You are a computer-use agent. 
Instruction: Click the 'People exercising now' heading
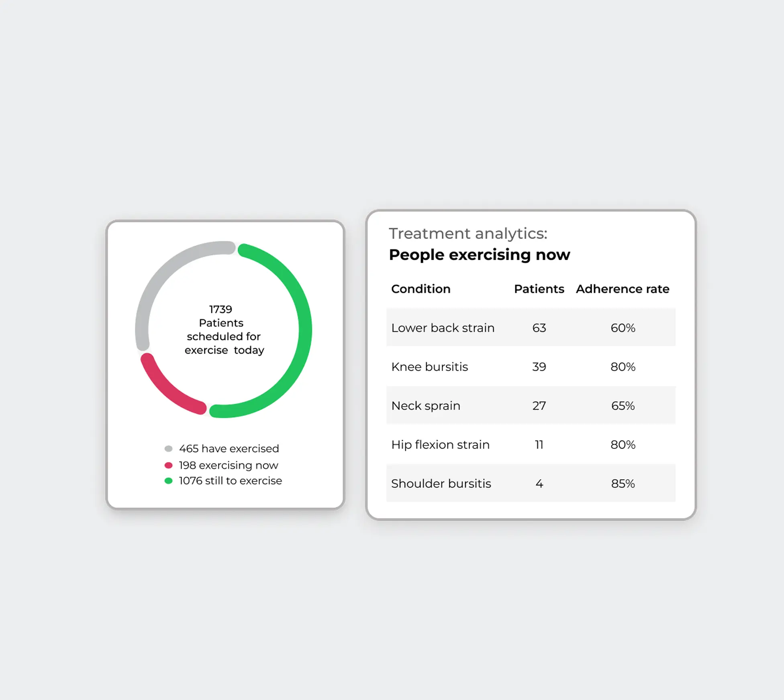click(479, 255)
